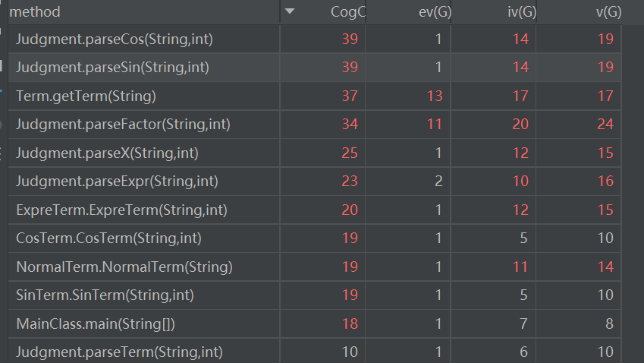Click CogC value 37 for Term.getTerm

pyautogui.click(x=350, y=96)
